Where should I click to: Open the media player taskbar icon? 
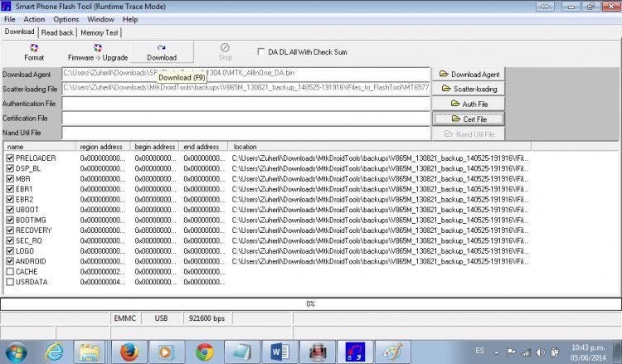[166, 352]
